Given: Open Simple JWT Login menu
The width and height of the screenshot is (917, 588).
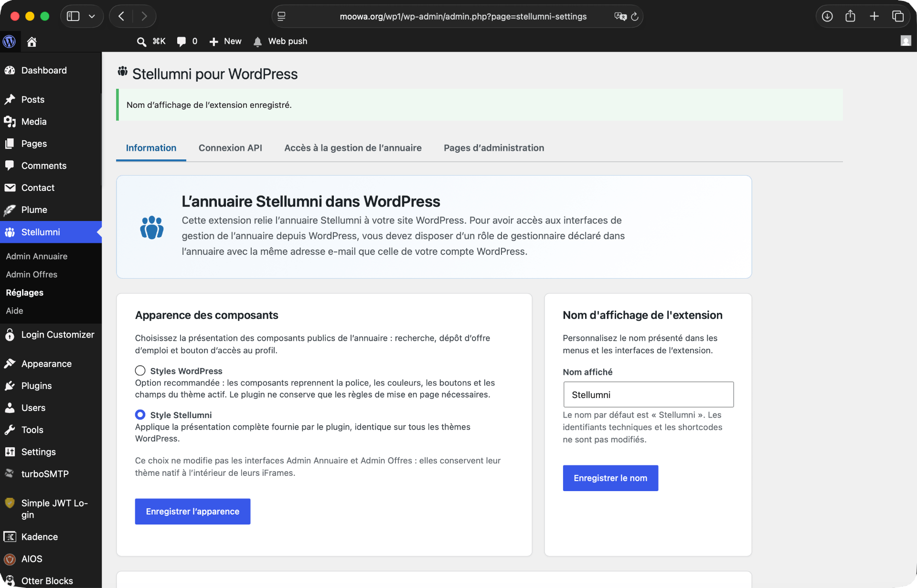Looking at the screenshot, I should 51,508.
